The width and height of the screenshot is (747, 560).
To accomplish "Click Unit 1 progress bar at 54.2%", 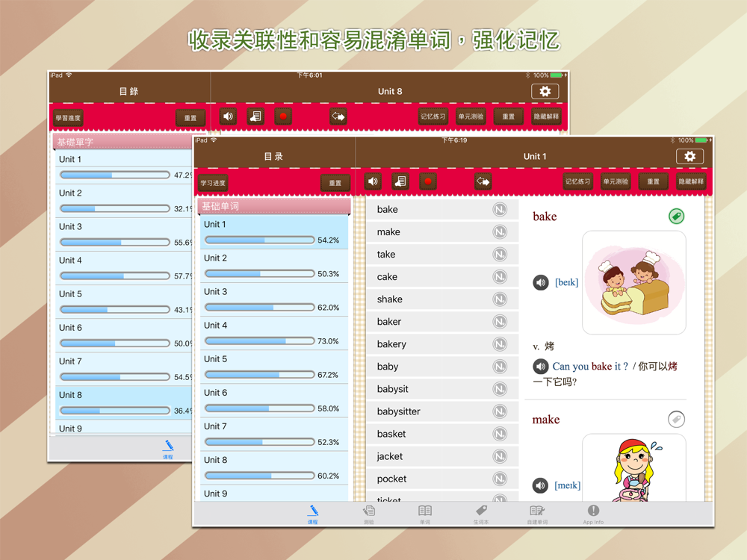I will [x=260, y=240].
